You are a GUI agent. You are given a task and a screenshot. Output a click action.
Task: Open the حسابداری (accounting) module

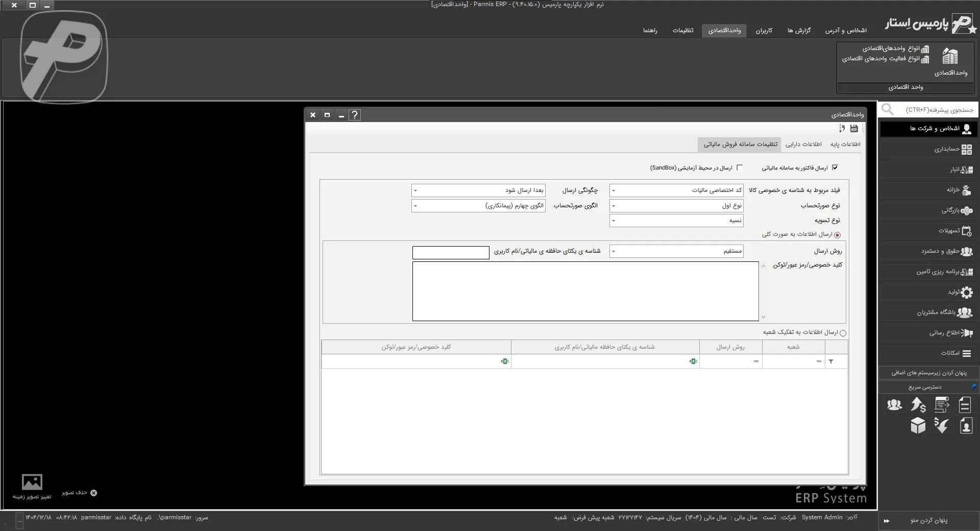[928, 149]
